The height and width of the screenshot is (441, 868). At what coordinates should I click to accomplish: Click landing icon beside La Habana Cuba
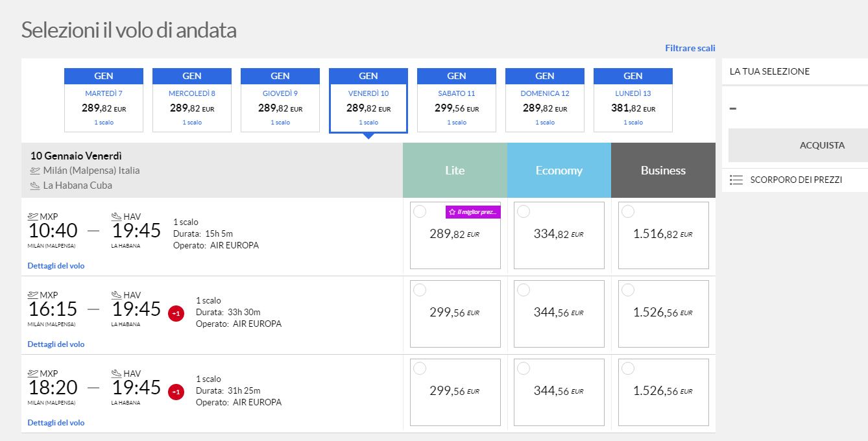[35, 185]
